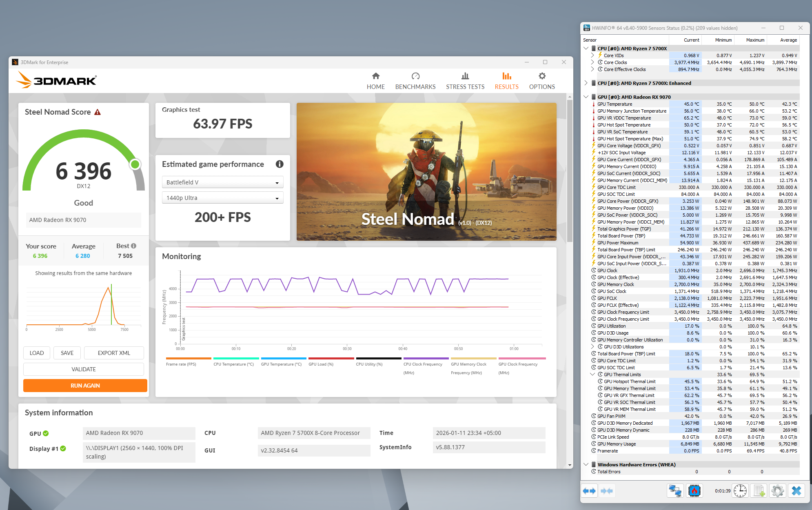Image resolution: width=812 pixels, height=510 pixels.
Task: Click the HWiNFO expand columns arrows icon
Action: (589, 491)
